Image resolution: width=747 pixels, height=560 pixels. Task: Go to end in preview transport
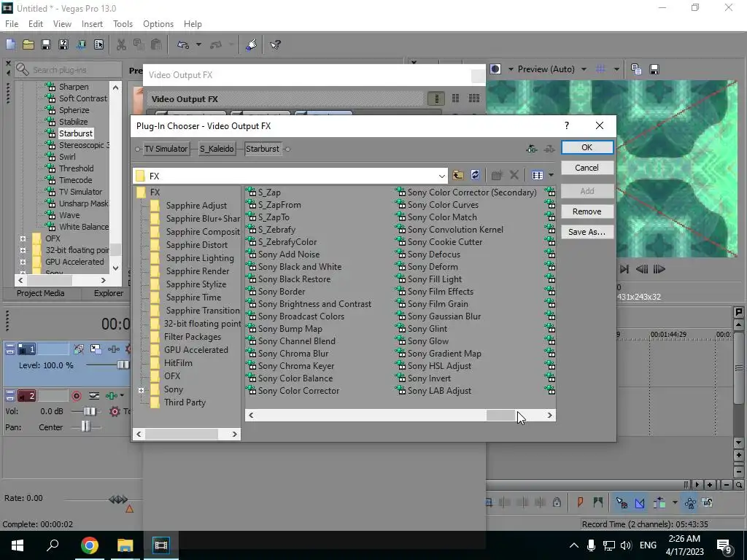(x=624, y=269)
